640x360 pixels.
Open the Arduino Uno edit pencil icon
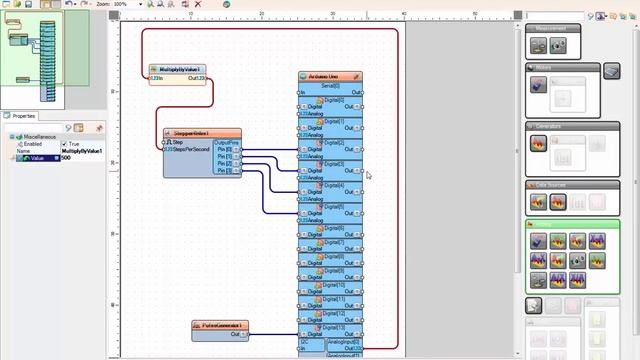coord(356,76)
